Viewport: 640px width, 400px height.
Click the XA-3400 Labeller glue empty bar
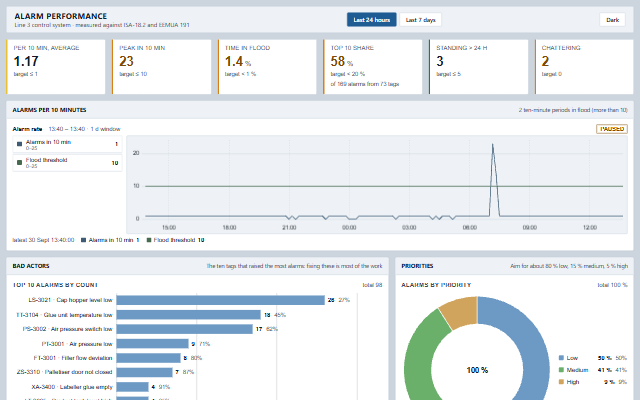tap(132, 387)
